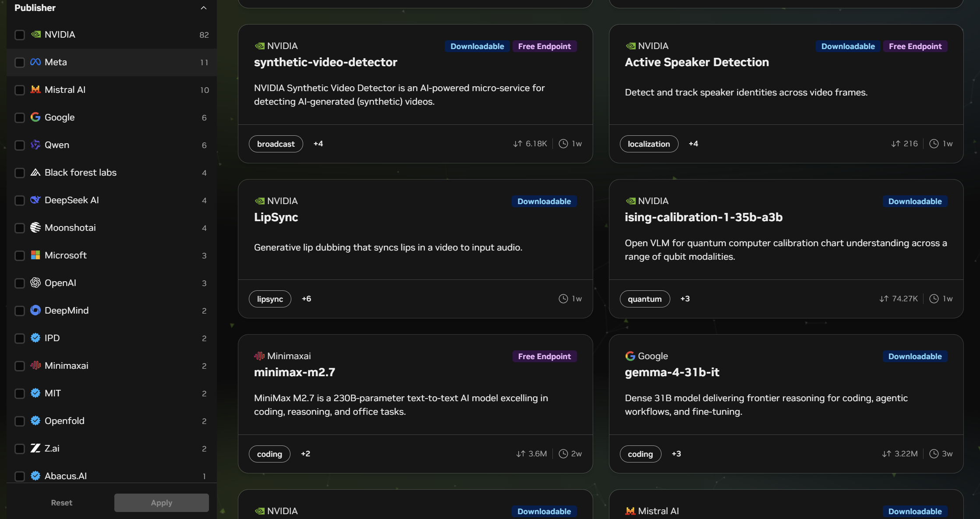The width and height of the screenshot is (980, 519).
Task: Expand the +6 tags on the LipSync card
Action: click(x=306, y=298)
